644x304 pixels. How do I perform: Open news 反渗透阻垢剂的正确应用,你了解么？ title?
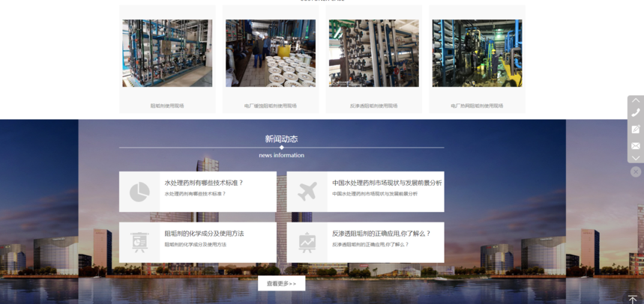(381, 234)
